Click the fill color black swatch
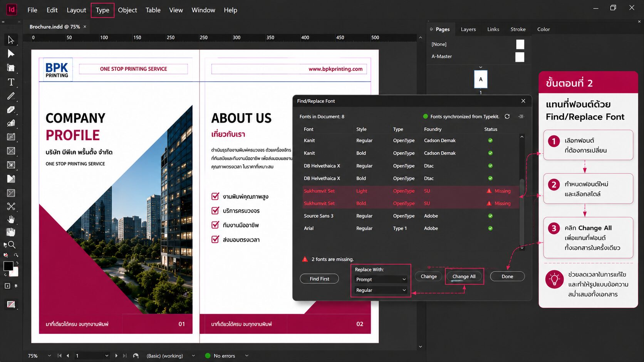644x362 pixels. point(8,266)
